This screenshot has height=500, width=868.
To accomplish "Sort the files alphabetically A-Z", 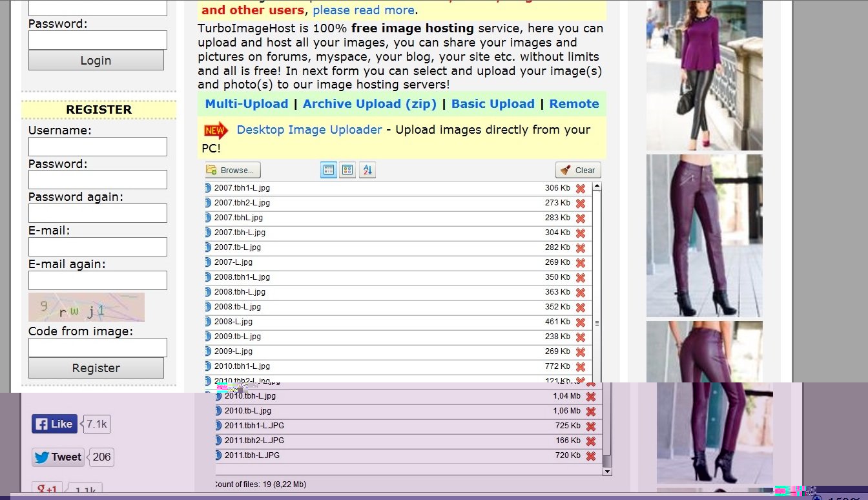I will 367,170.
